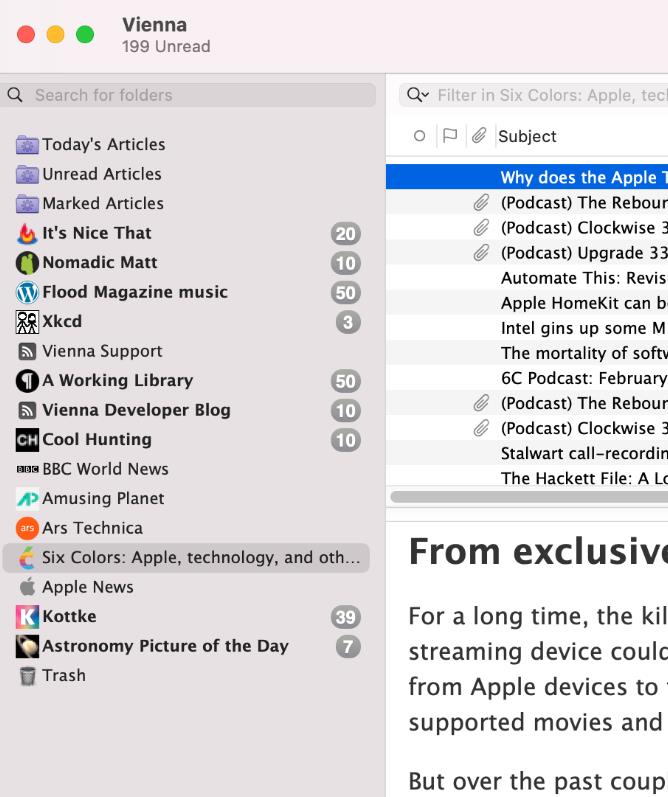Select Vienna Developer Blog feed name

click(136, 410)
